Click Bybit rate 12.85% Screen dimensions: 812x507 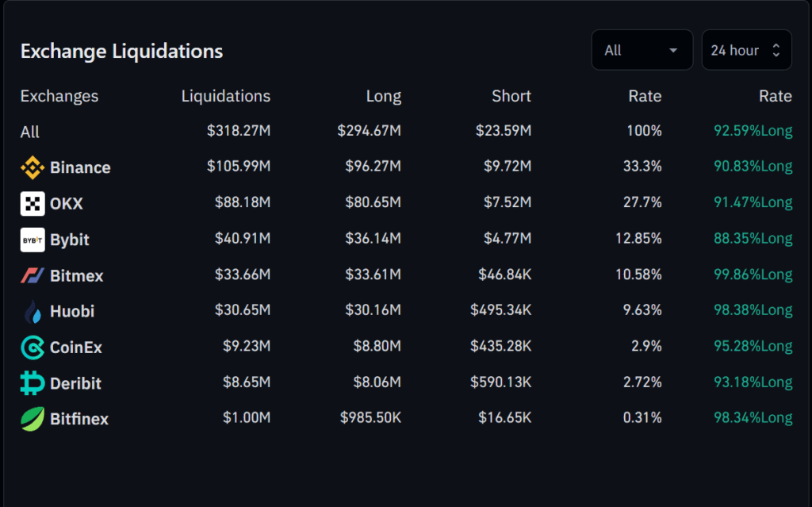[x=638, y=239]
